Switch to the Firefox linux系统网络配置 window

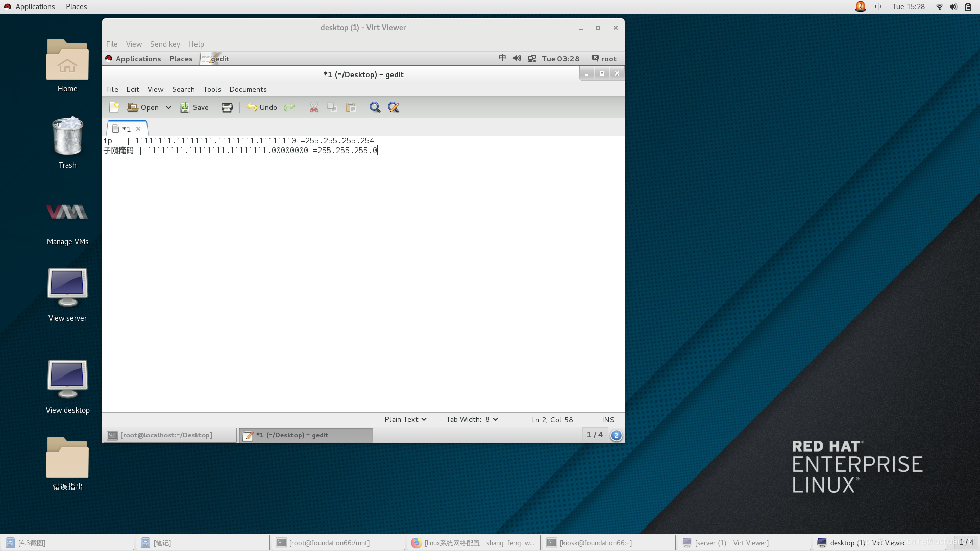coord(473,543)
